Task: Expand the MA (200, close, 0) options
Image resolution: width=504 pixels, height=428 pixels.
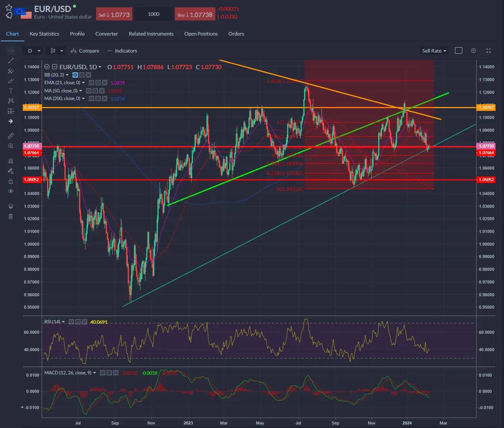Action: pos(83,99)
